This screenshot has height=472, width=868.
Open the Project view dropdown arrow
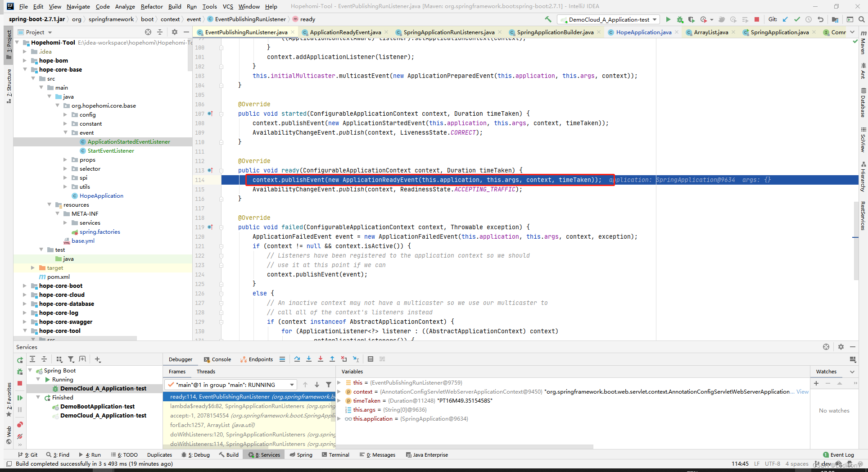pos(50,32)
